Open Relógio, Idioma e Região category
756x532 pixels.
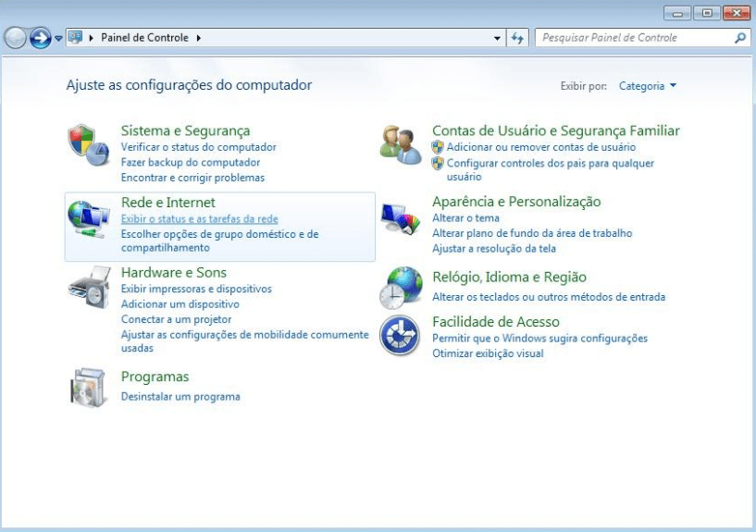tap(509, 277)
